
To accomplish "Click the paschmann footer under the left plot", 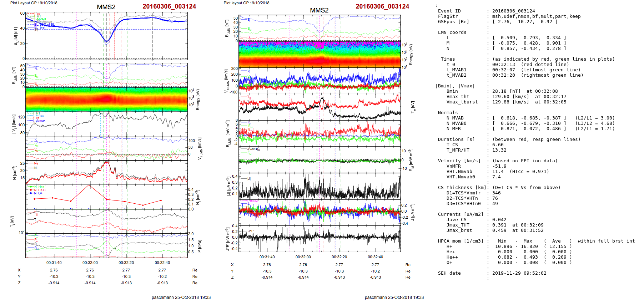I will point(181,297).
